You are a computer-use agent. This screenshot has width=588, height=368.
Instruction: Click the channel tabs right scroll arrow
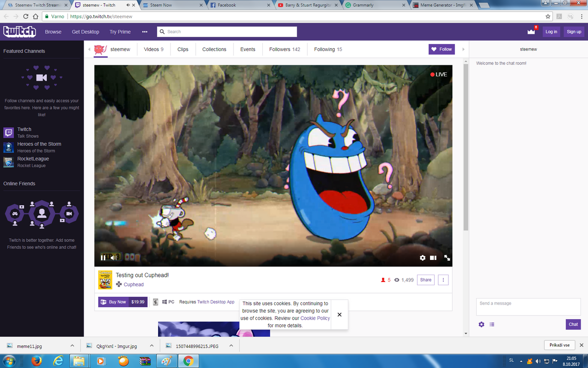tap(463, 49)
